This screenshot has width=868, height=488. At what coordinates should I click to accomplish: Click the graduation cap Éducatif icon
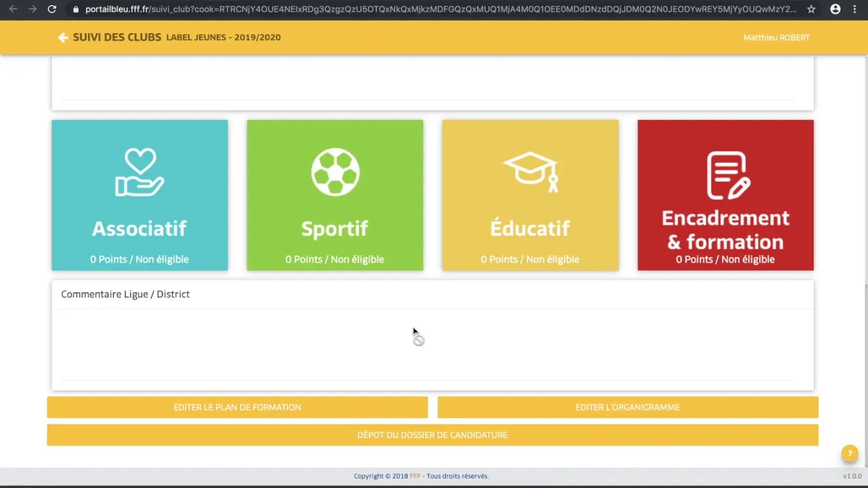click(530, 172)
